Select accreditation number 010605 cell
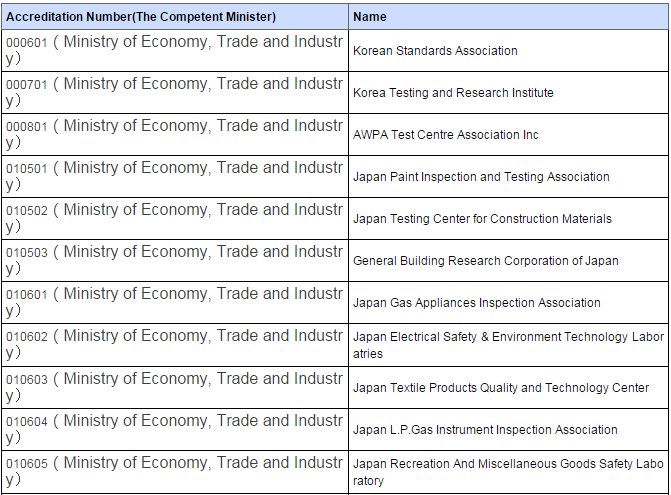 coord(175,471)
